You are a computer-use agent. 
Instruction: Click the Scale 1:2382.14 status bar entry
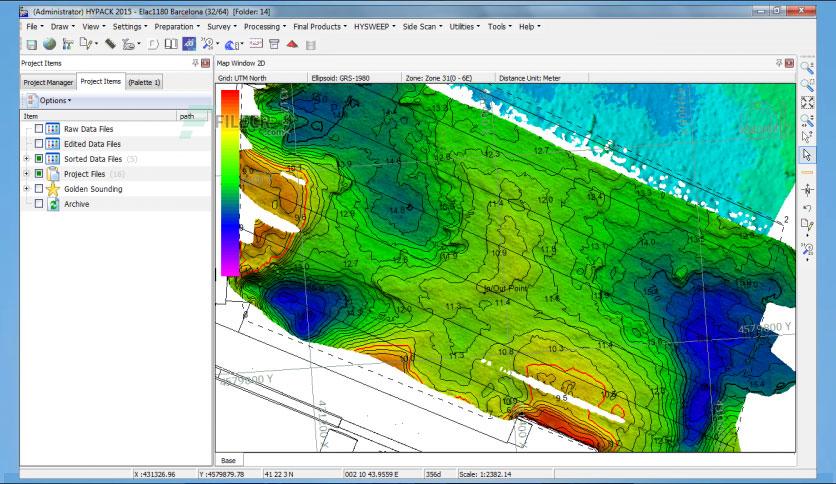(x=485, y=474)
